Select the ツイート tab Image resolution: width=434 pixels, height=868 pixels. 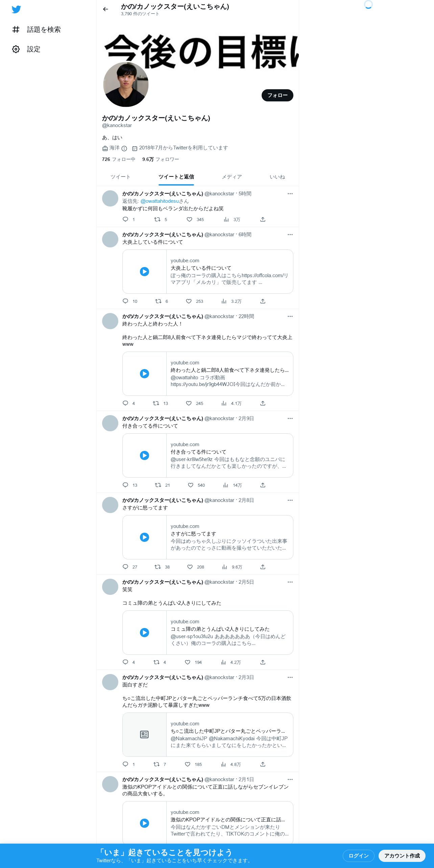120,177
